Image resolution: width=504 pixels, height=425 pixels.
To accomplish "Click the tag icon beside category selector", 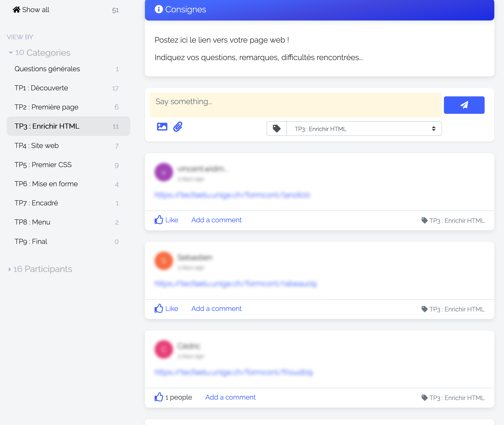I will tap(277, 129).
